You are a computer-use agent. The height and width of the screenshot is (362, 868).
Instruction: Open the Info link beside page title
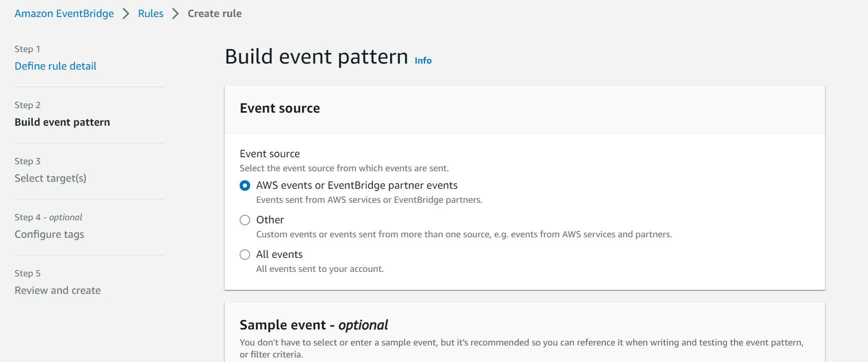(x=423, y=61)
